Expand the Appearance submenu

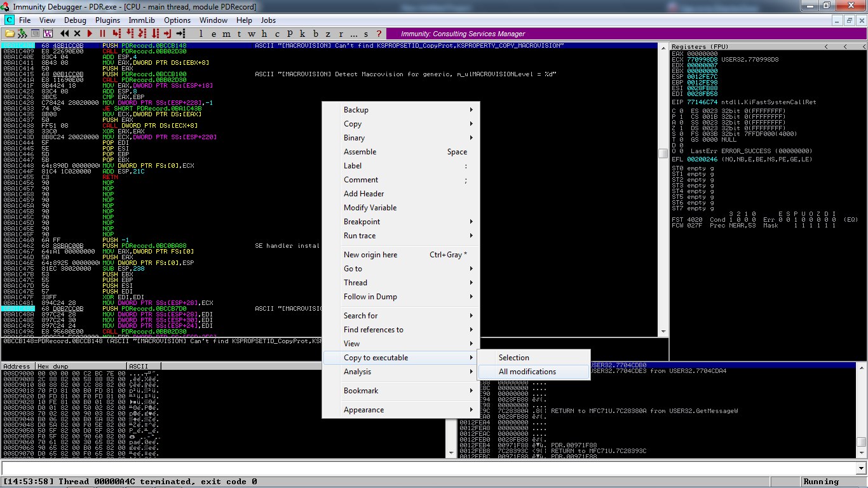point(401,410)
